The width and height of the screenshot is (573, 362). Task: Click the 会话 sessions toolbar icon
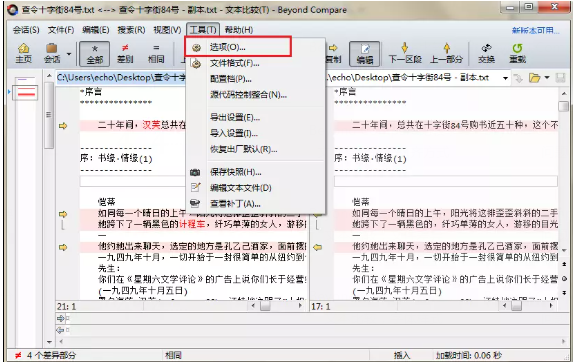pyautogui.click(x=52, y=53)
